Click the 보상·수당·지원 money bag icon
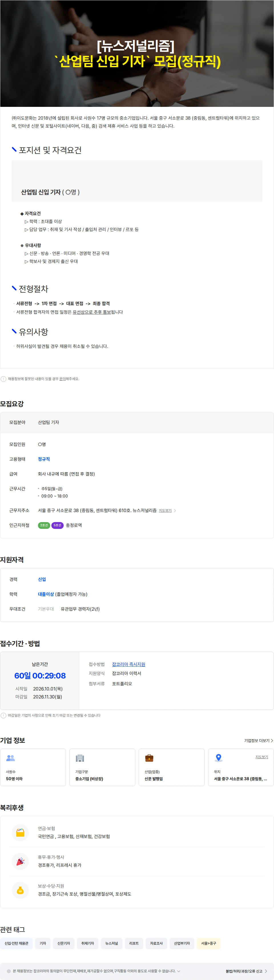Image resolution: width=274 pixels, height=980 pixels. [x=20, y=890]
